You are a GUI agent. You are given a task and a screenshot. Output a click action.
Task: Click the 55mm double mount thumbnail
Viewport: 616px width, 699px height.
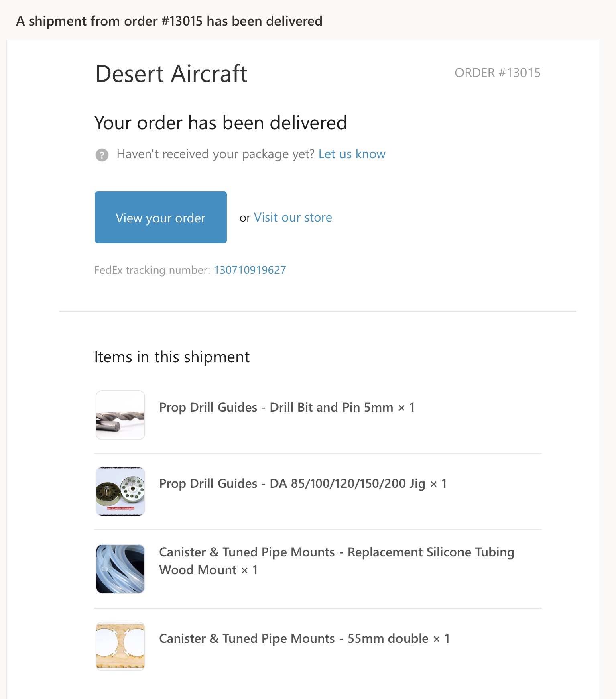pyautogui.click(x=120, y=646)
